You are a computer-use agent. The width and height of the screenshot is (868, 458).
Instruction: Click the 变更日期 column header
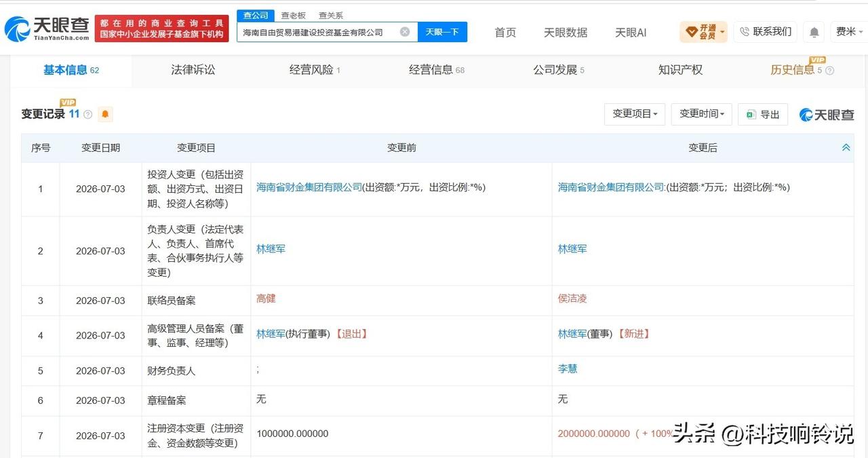tap(100, 148)
